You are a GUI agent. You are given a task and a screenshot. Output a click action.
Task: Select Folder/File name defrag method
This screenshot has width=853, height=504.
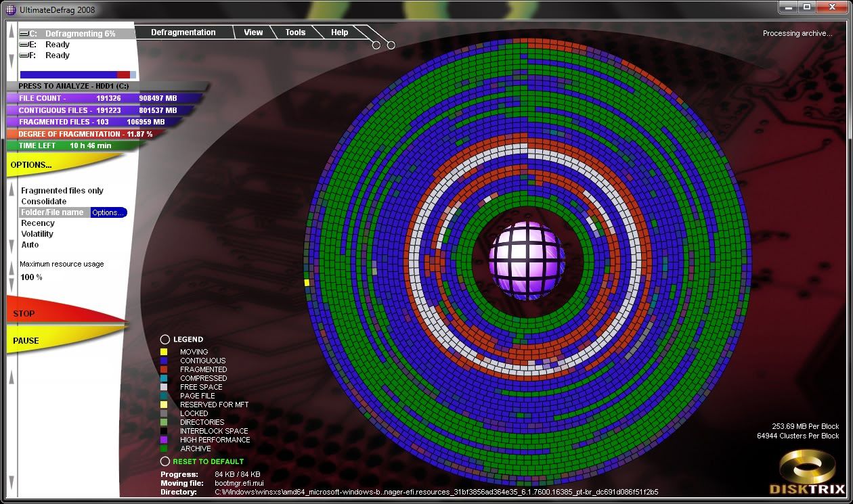click(x=52, y=212)
